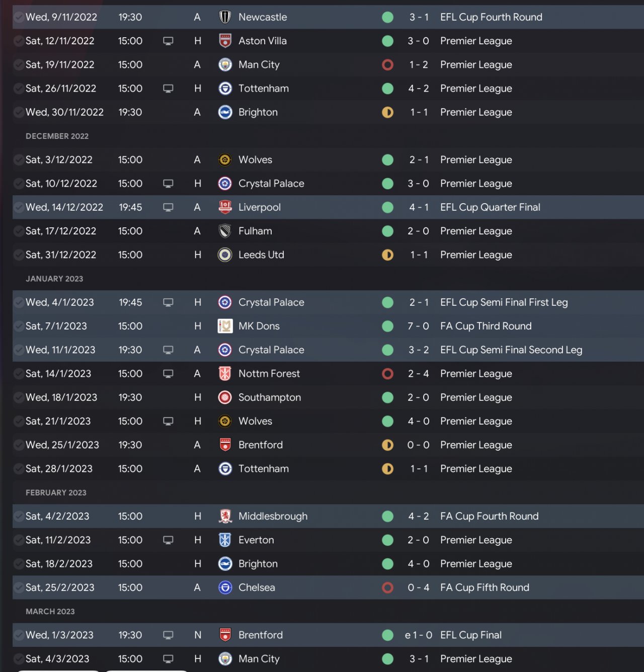This screenshot has width=644, height=672.
Task: Select the MK Dons club badge
Action: 225,326
